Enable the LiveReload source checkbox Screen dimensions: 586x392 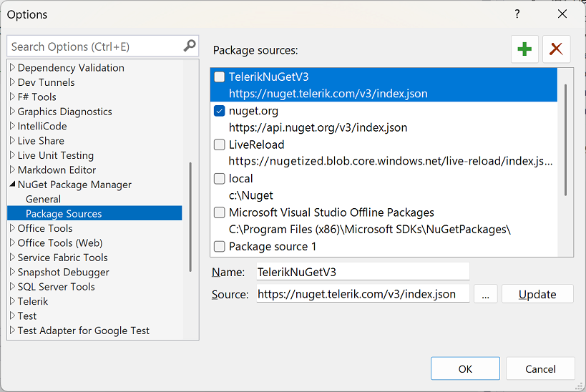220,144
